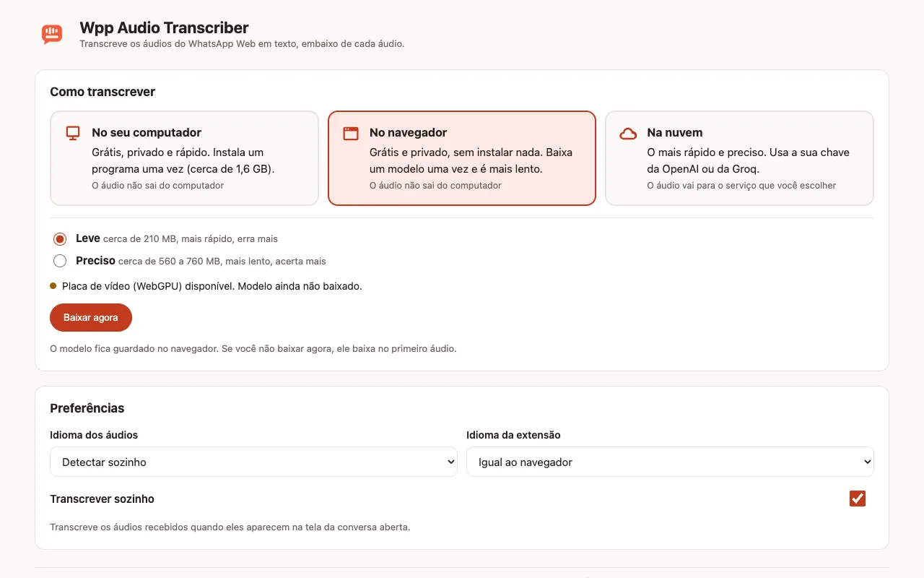Screen dimensions: 924x578
Task: Choose the "Preciso" model radio button
Action: 60,261
